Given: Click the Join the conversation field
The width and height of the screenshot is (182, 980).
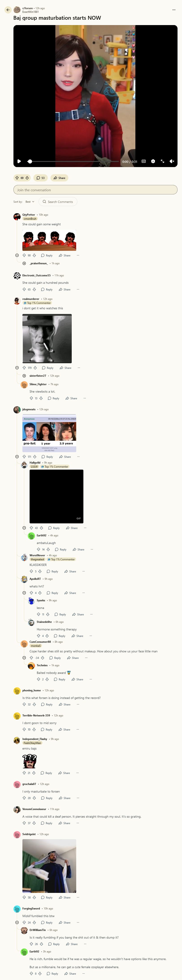Looking at the screenshot, I should [x=95, y=190].
